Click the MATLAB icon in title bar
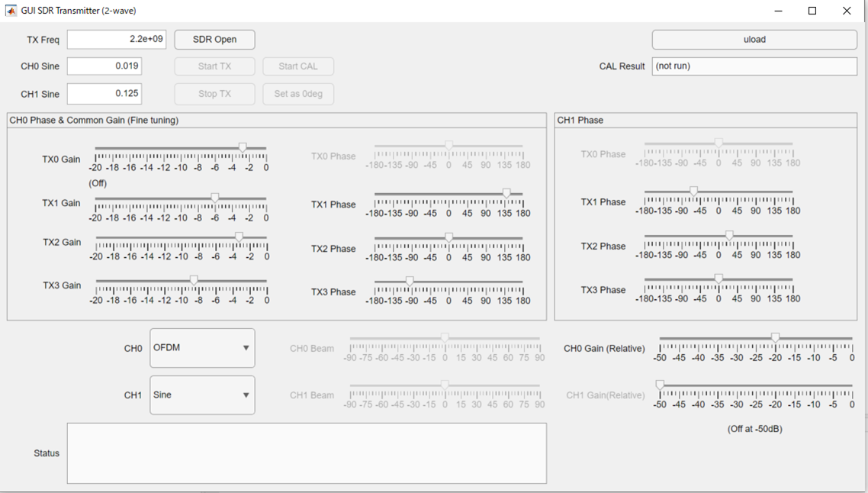 pos(11,11)
